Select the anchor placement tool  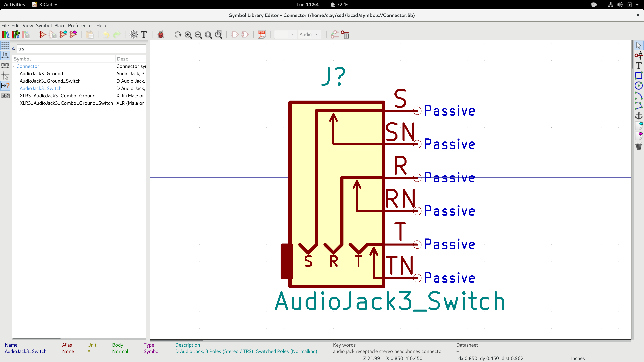[638, 115]
